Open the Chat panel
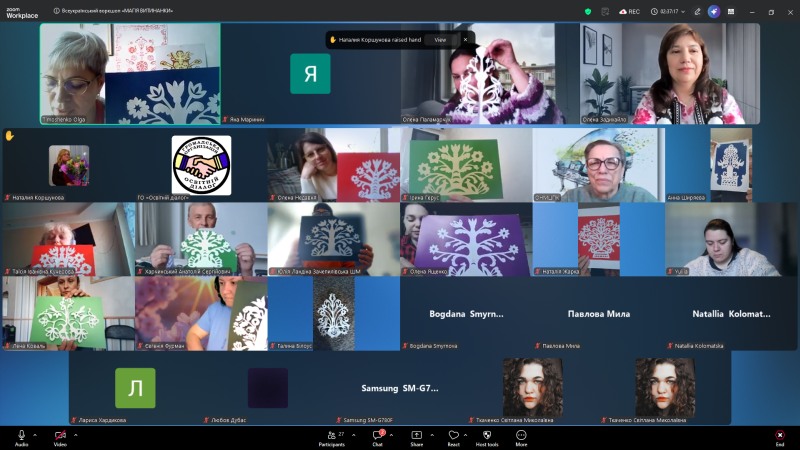800x450 pixels. 378,436
